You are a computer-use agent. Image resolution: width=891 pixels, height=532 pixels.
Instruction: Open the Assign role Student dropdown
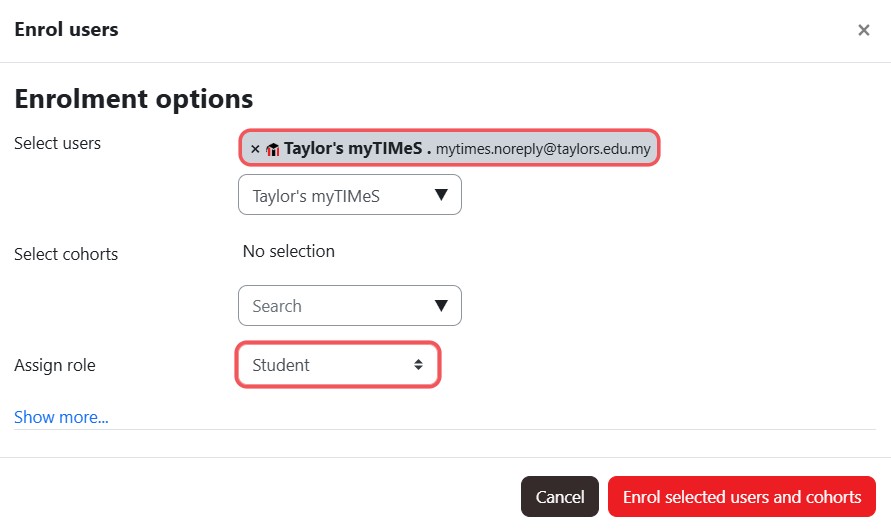338,365
